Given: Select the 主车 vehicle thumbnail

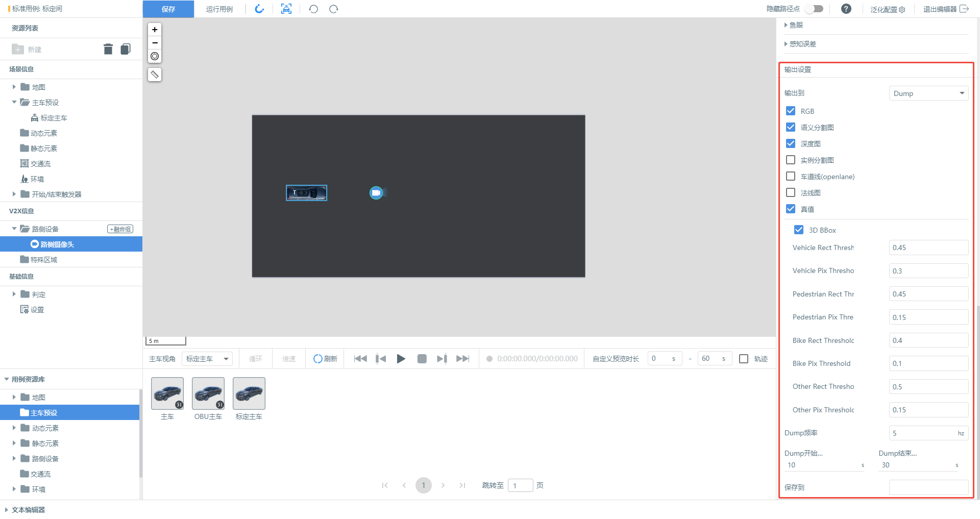Looking at the screenshot, I should tap(167, 393).
